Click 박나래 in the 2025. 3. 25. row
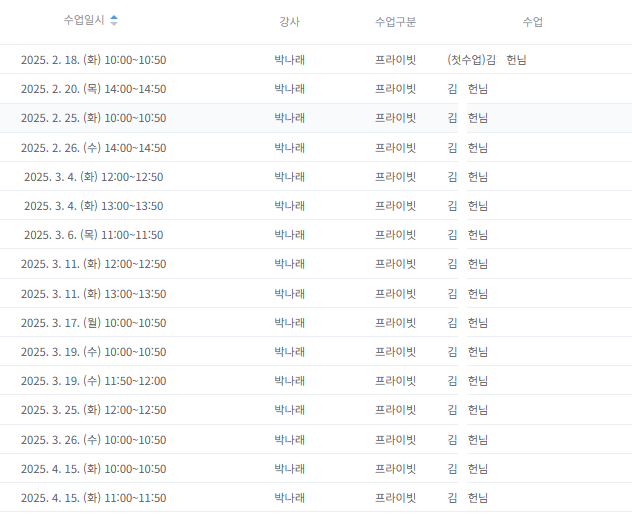 point(289,410)
